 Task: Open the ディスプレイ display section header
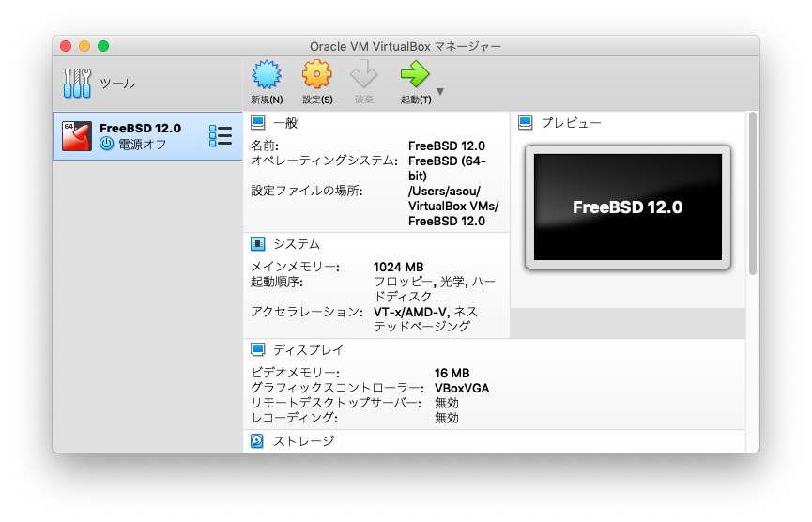tap(308, 349)
